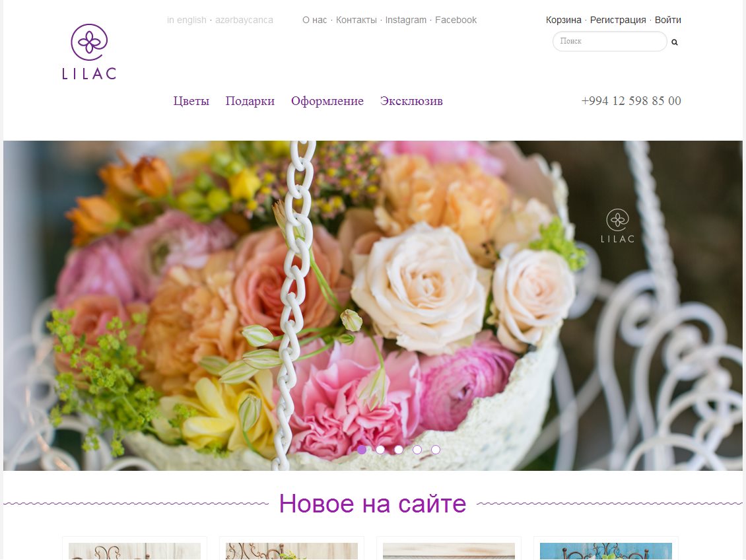Select the first carousel slide dot
This screenshot has width=746, height=560.
362,450
